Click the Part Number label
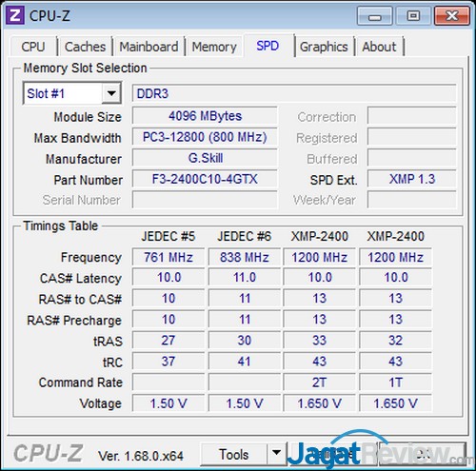 89,180
